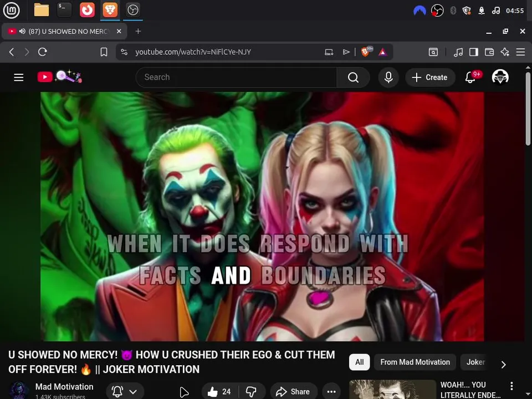The image size is (532, 399).
Task: Click the Share button
Action: 294,392
